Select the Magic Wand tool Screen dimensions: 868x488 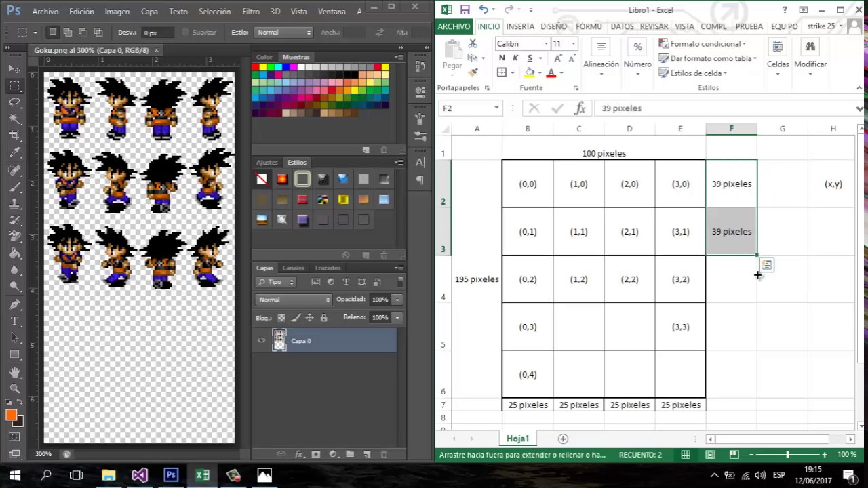pos(14,119)
